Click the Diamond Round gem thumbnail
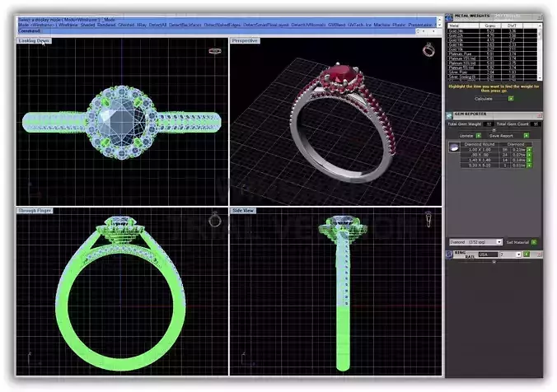This screenshot has height=392, width=557. [454, 147]
